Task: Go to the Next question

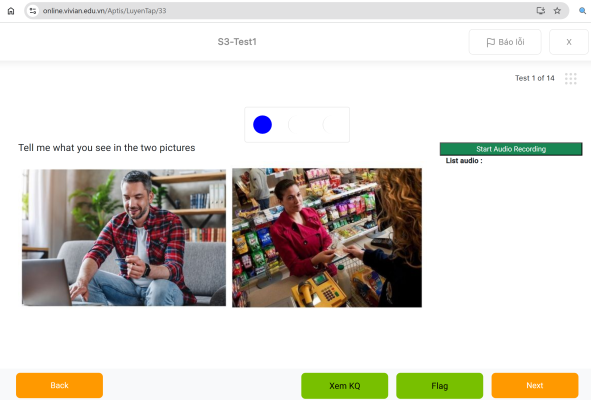Action: coord(535,385)
